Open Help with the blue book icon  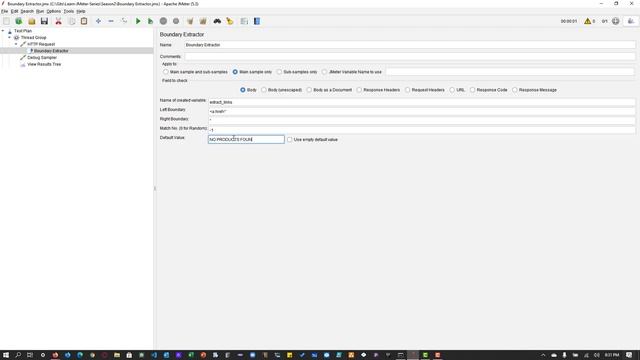[257, 21]
